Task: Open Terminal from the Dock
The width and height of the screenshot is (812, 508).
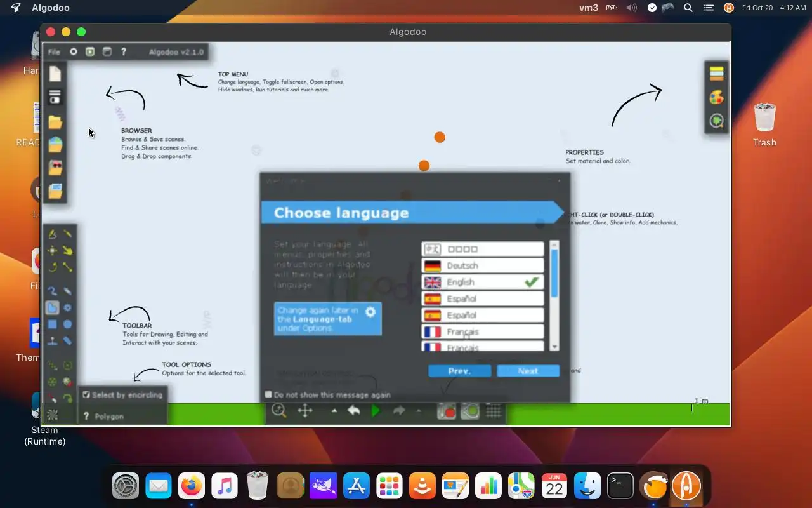Action: [x=620, y=486]
